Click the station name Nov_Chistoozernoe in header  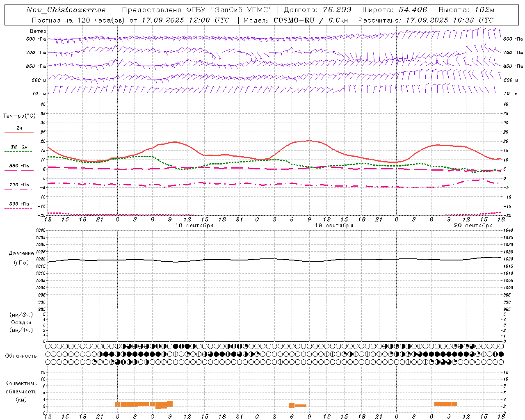66,10
